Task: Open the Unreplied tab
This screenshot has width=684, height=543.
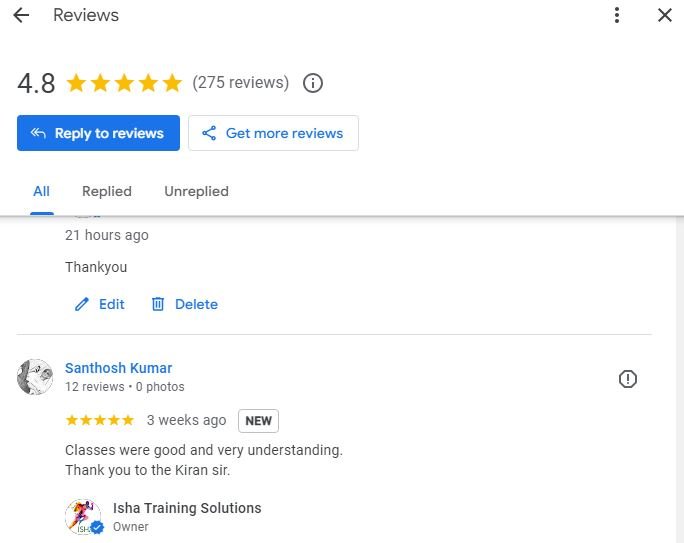Action: pos(196,191)
